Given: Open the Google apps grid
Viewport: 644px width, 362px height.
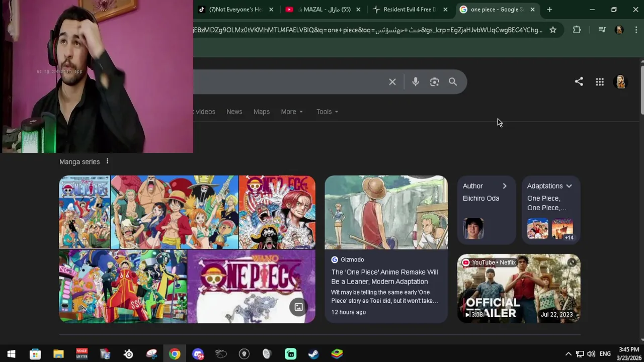Looking at the screenshot, I should (x=600, y=82).
